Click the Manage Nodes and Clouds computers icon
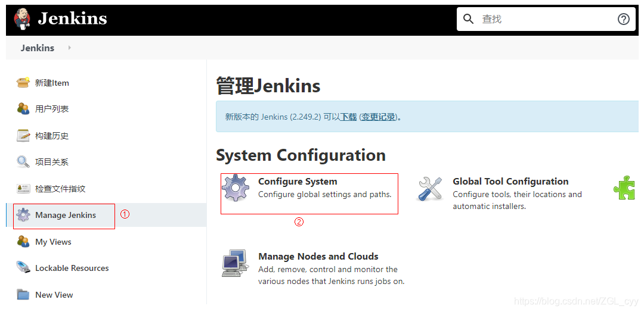The height and width of the screenshot is (312, 644). (236, 263)
